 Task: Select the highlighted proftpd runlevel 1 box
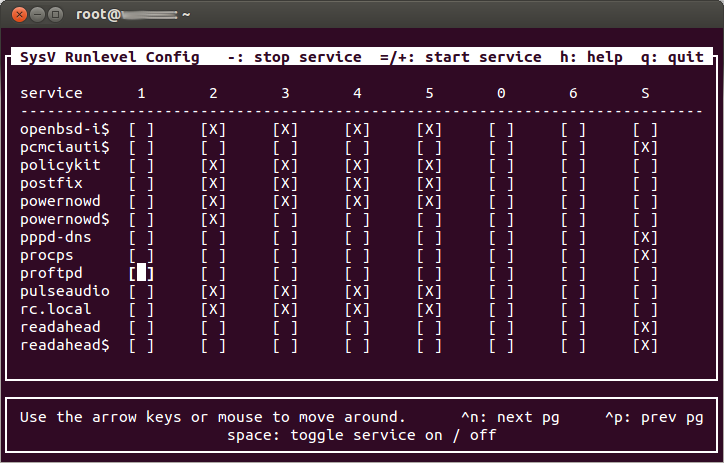click(x=141, y=273)
